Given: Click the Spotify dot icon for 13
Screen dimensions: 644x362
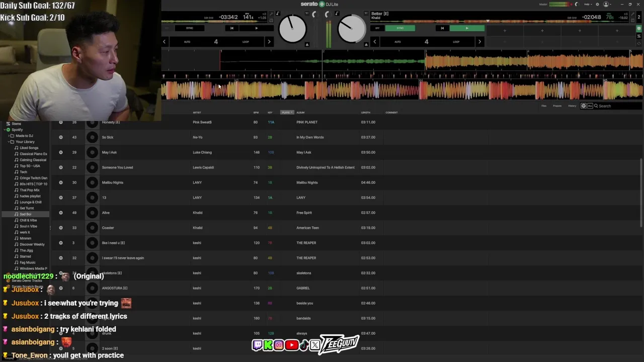Looking at the screenshot, I should coord(61,198).
